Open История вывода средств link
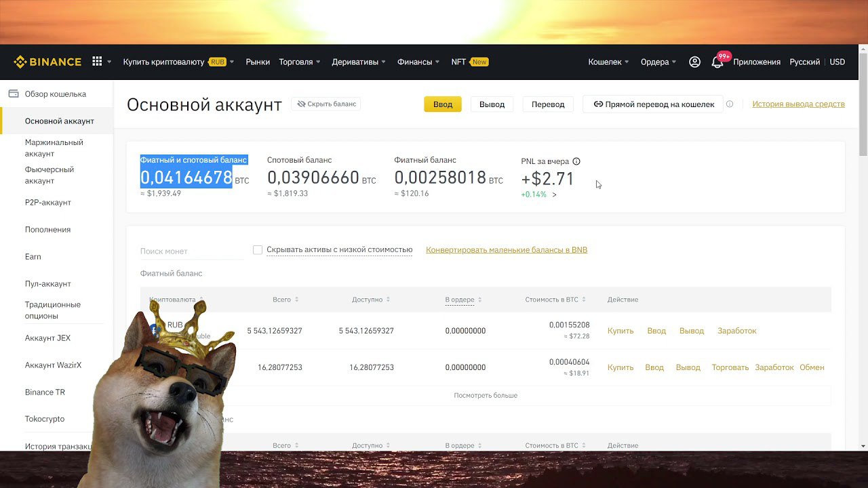Screen dimensions: 868x488 click(798, 104)
